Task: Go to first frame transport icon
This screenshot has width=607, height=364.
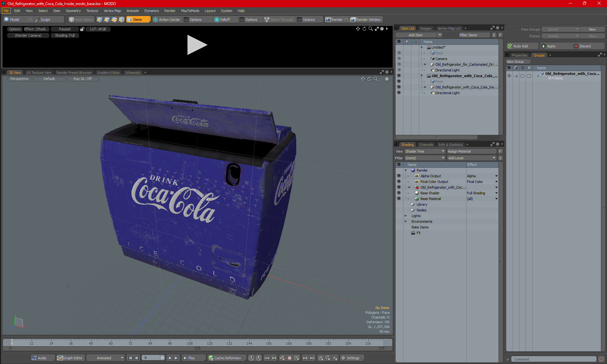Action: point(130,358)
